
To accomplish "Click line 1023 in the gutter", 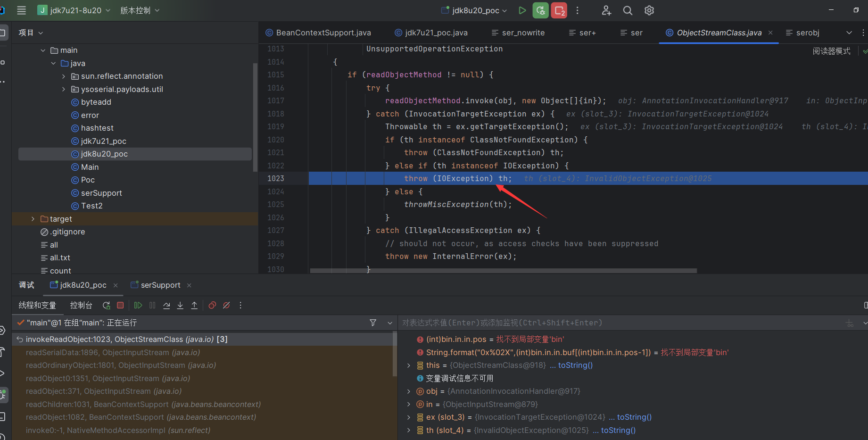I will click(x=276, y=179).
